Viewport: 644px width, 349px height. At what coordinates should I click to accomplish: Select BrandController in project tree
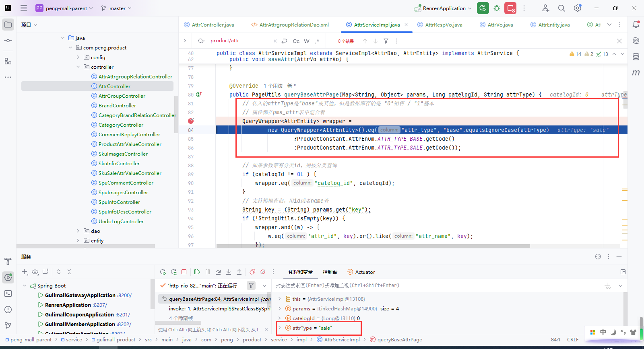pos(117,105)
